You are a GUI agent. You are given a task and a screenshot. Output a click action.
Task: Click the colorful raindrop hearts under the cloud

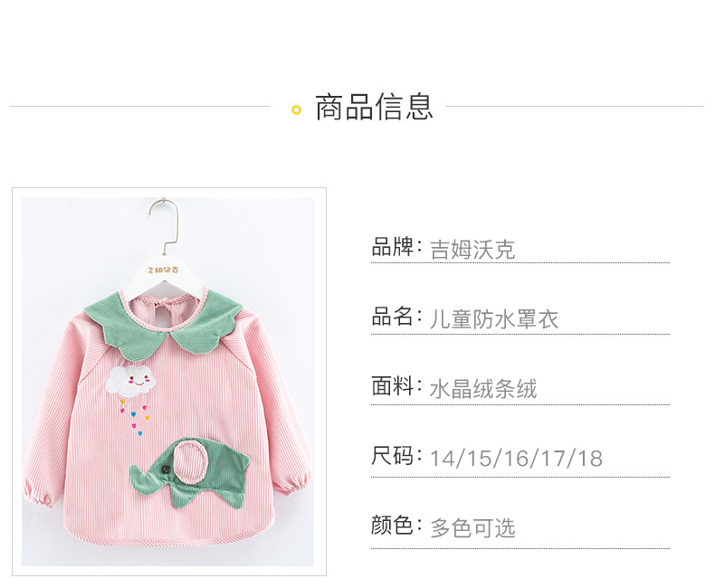(x=134, y=416)
